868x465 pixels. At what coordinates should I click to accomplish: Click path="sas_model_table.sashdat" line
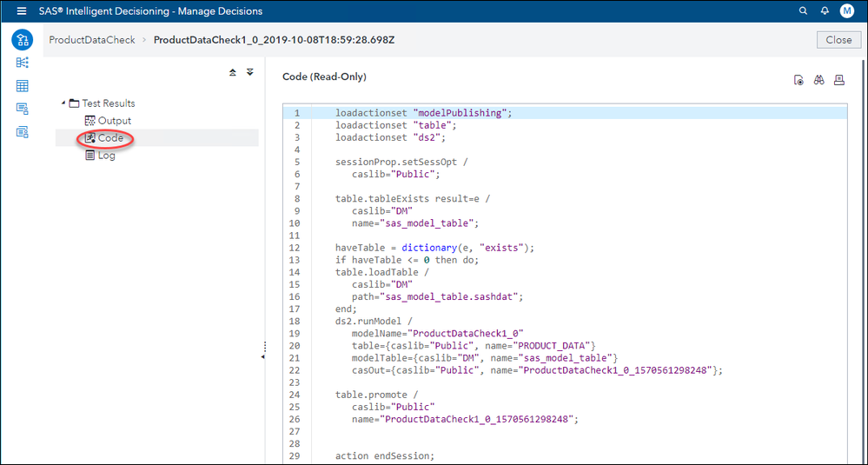click(x=437, y=296)
